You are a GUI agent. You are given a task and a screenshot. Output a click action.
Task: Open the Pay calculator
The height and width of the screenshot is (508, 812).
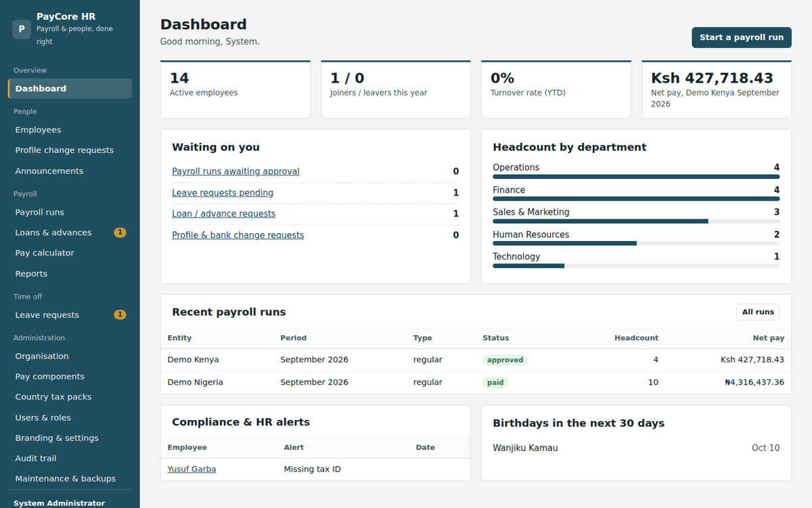tap(70, 253)
